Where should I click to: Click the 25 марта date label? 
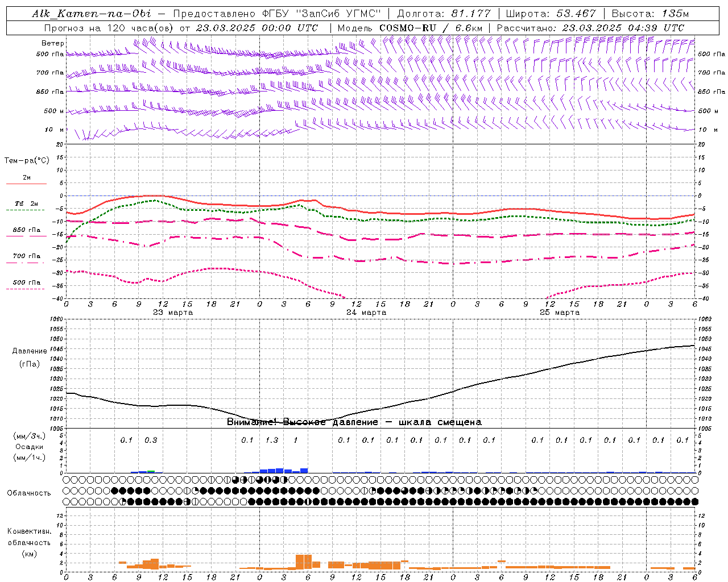click(560, 313)
